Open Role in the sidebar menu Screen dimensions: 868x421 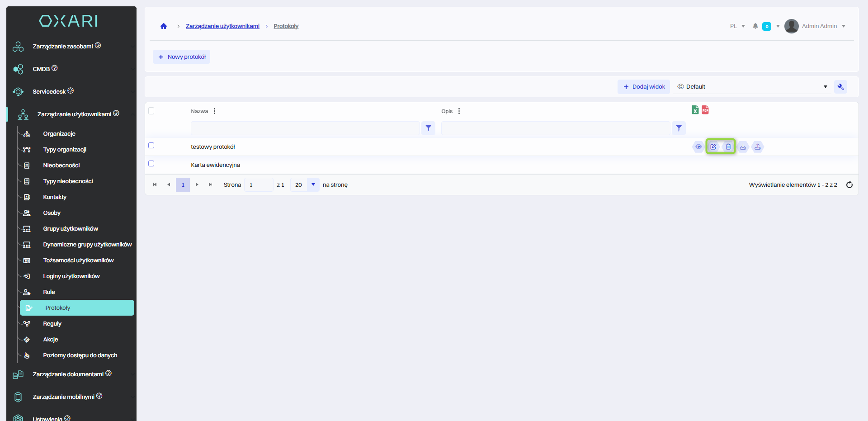(x=49, y=292)
